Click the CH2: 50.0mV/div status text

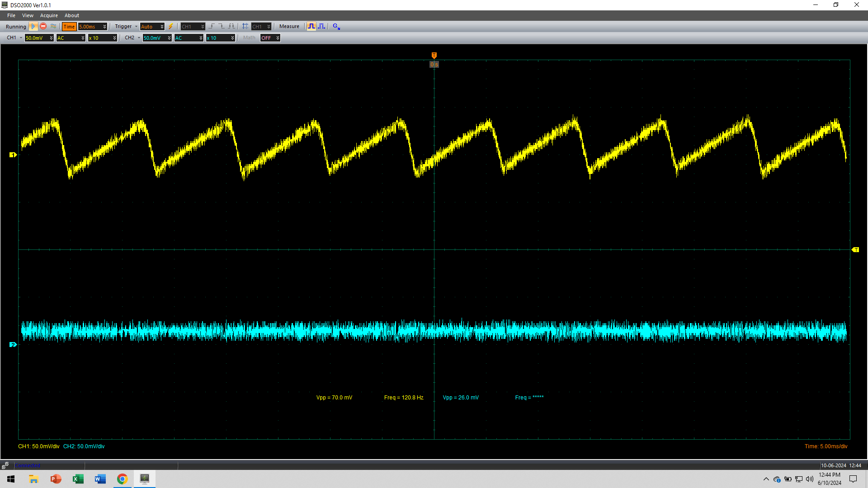coord(84,446)
